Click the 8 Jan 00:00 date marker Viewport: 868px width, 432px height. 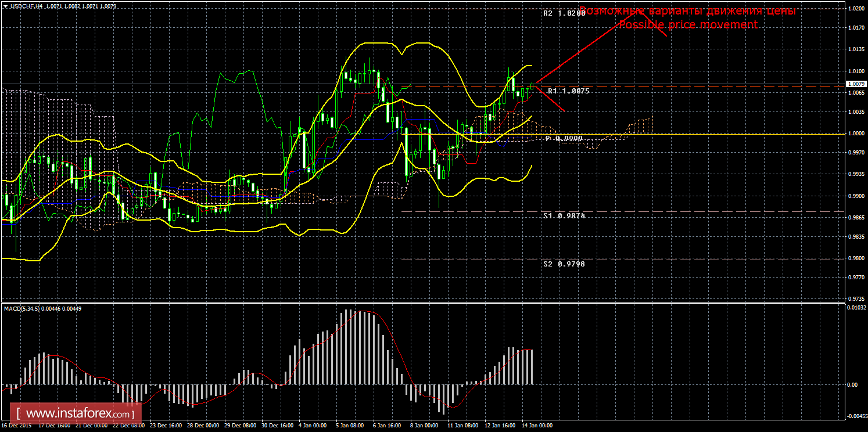(x=423, y=426)
